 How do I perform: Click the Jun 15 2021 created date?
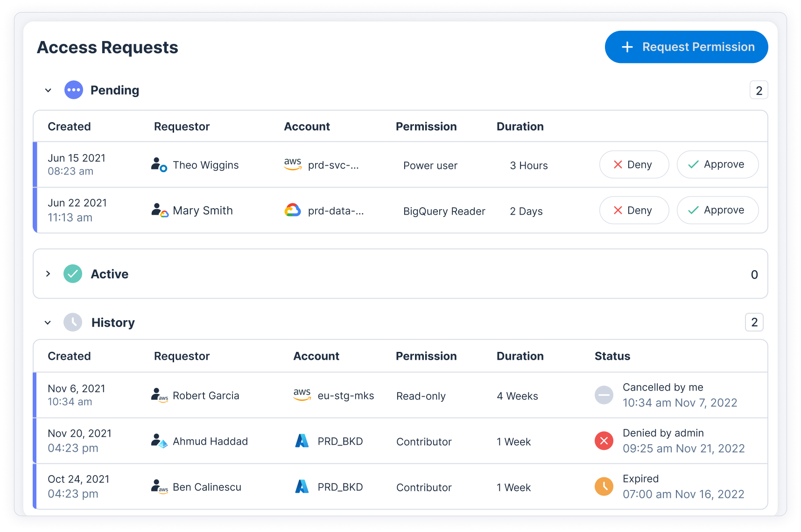point(77,158)
